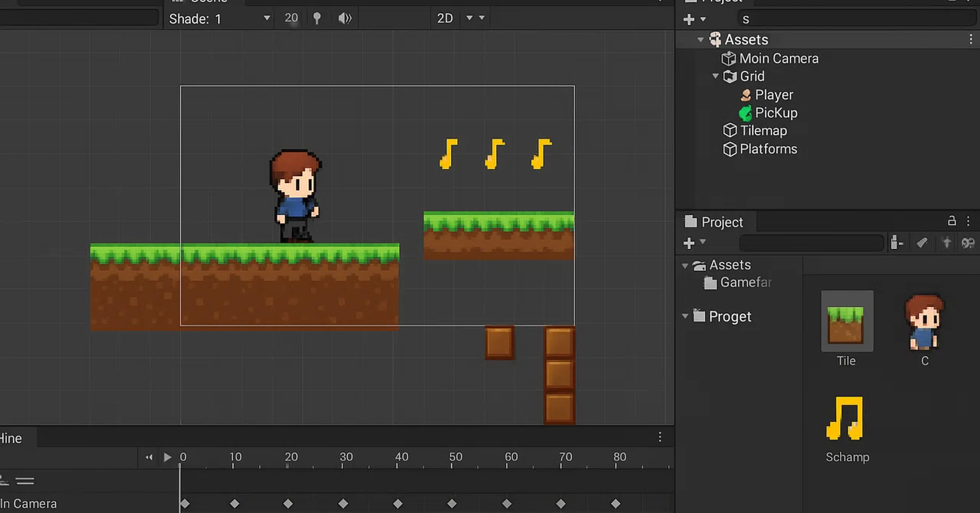Click the Project panel search field
980x513 pixels.
click(x=812, y=243)
